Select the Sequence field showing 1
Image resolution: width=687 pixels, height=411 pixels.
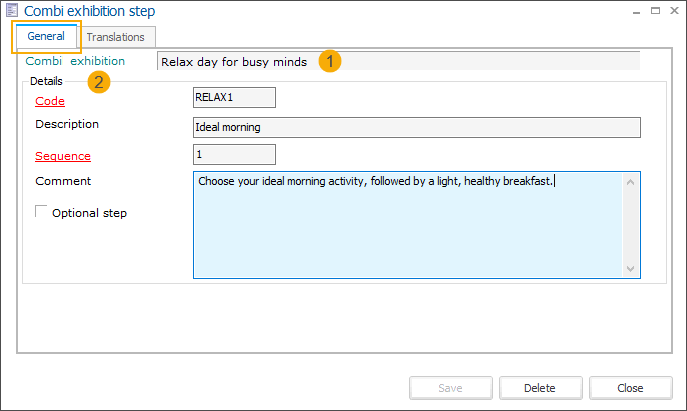233,155
